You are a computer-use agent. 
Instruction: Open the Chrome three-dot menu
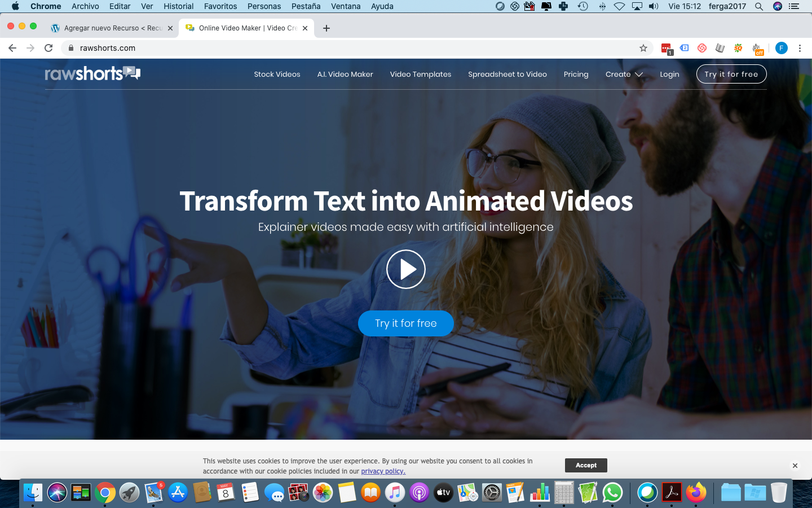tap(800, 48)
